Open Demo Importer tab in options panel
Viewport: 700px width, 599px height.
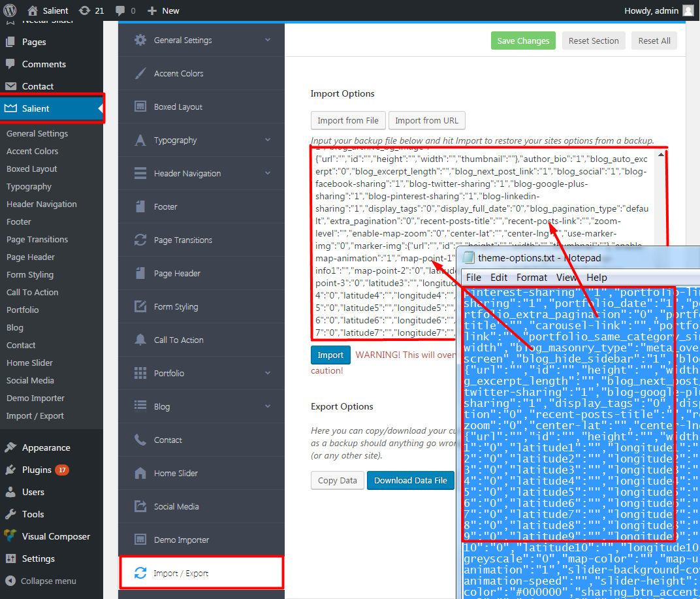(x=201, y=540)
